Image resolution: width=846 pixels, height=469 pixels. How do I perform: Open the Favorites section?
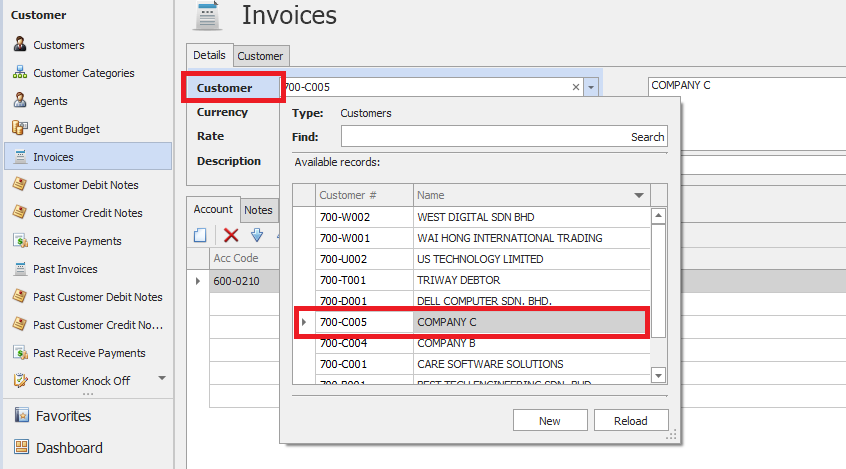click(x=63, y=416)
